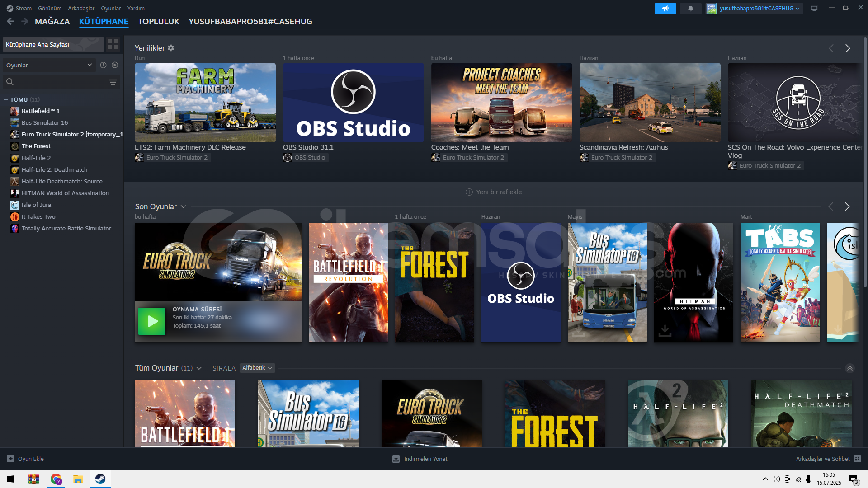The height and width of the screenshot is (488, 868).
Task: Open the Son Oyunlar shelf dropdown
Action: tap(183, 206)
